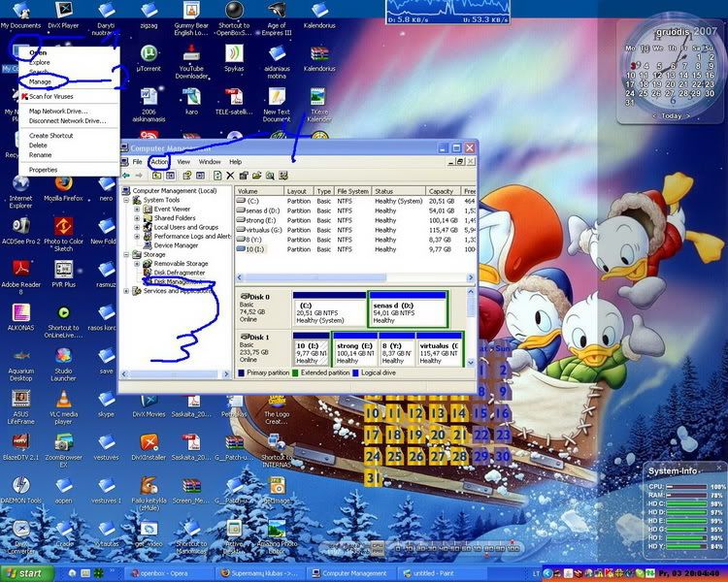Expand the Removable Storage tree node
This screenshot has width=728, height=582.
(137, 264)
